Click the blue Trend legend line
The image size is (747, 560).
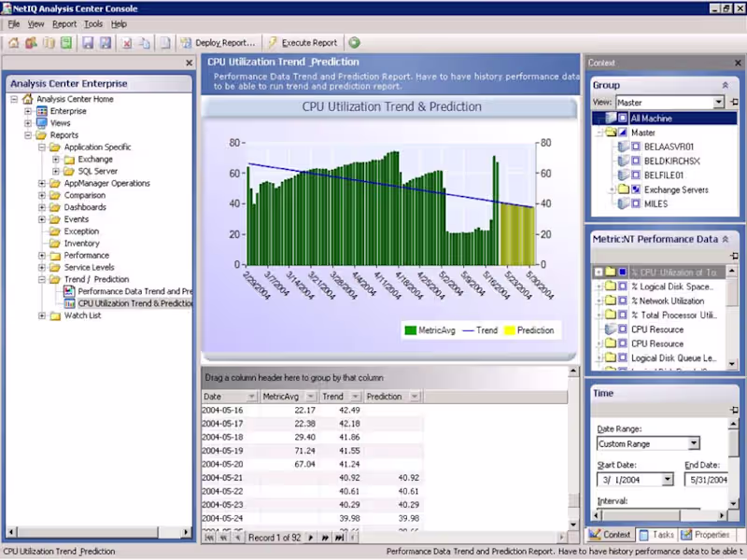(469, 330)
